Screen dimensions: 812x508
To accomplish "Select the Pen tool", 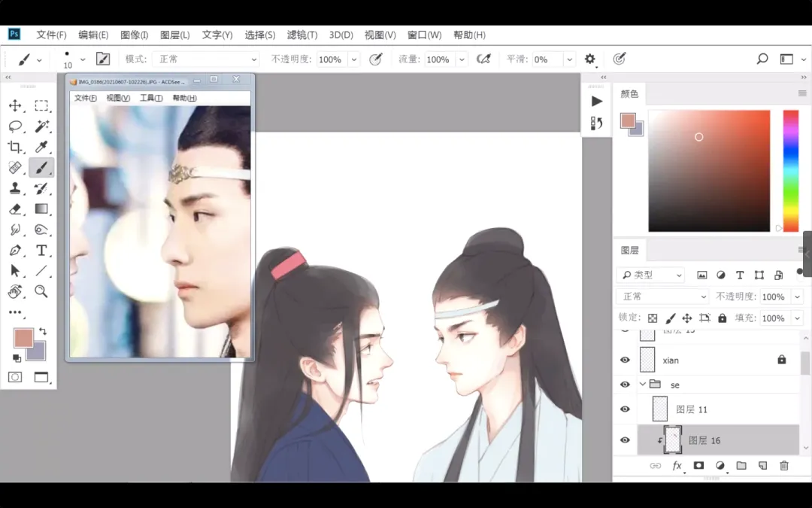I will click(x=15, y=251).
